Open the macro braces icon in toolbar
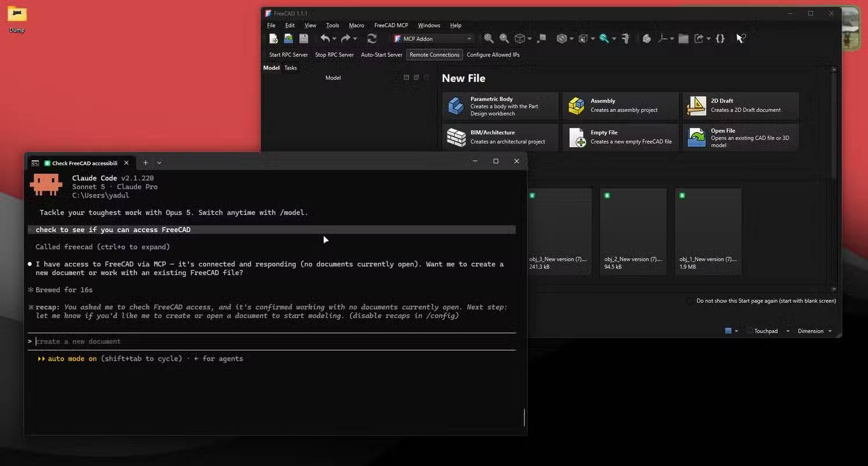This screenshot has height=466, width=868. click(x=720, y=39)
